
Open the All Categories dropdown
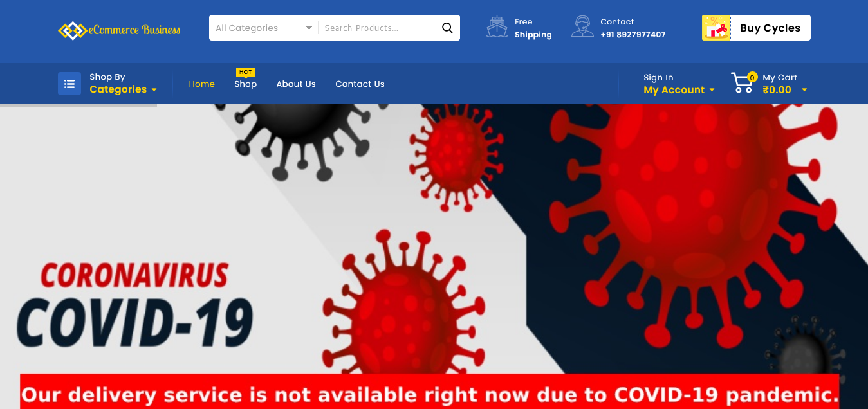click(264, 28)
